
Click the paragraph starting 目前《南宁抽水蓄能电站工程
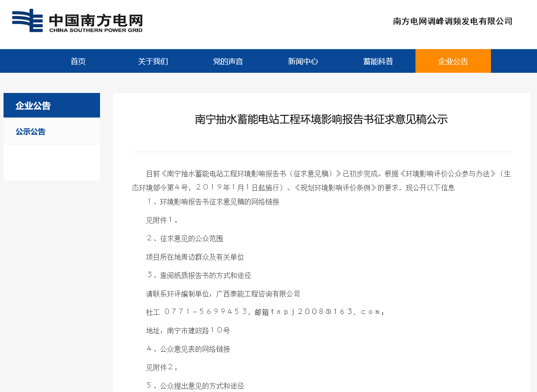tap(322, 181)
